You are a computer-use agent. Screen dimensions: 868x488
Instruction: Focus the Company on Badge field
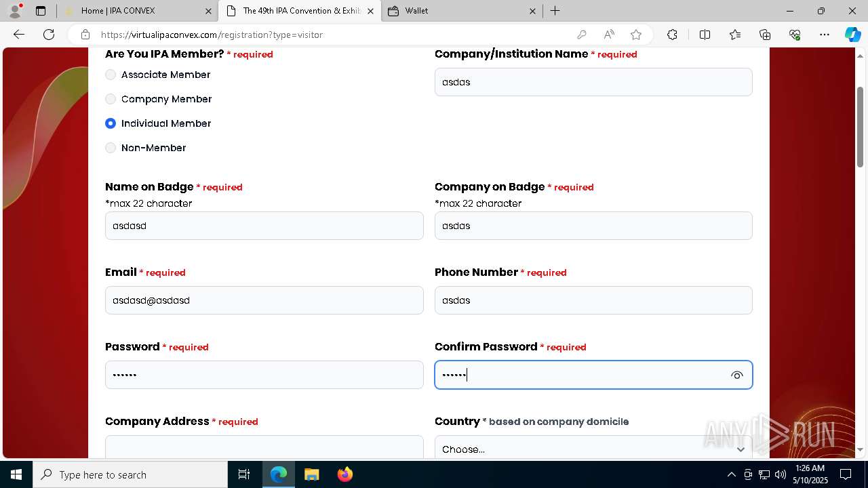point(593,226)
